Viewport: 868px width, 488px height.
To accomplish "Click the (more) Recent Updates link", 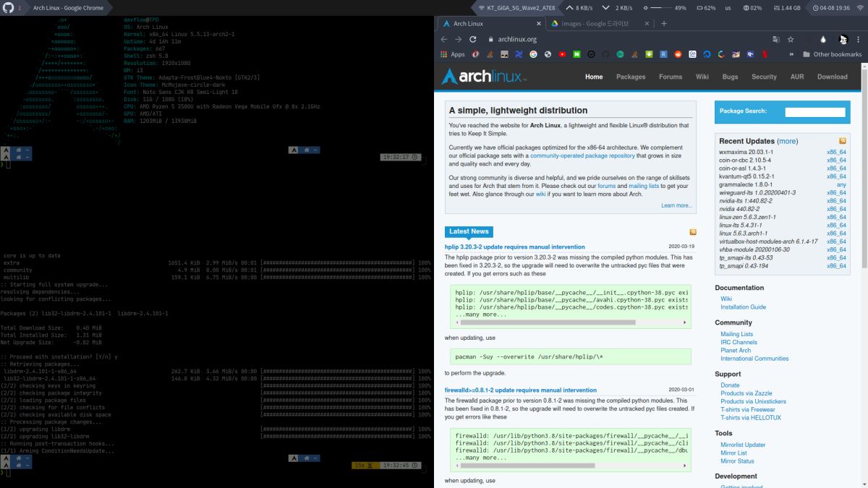I will click(788, 141).
